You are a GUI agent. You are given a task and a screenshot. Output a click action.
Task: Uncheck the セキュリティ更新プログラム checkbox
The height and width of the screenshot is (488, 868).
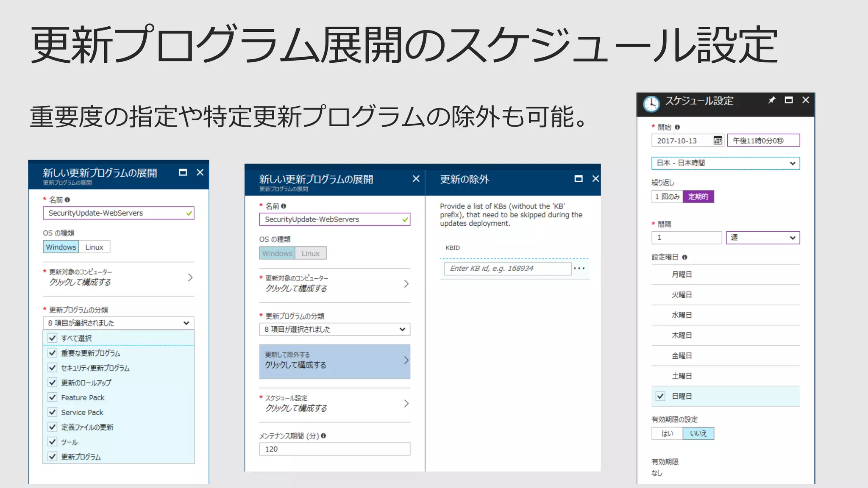53,368
